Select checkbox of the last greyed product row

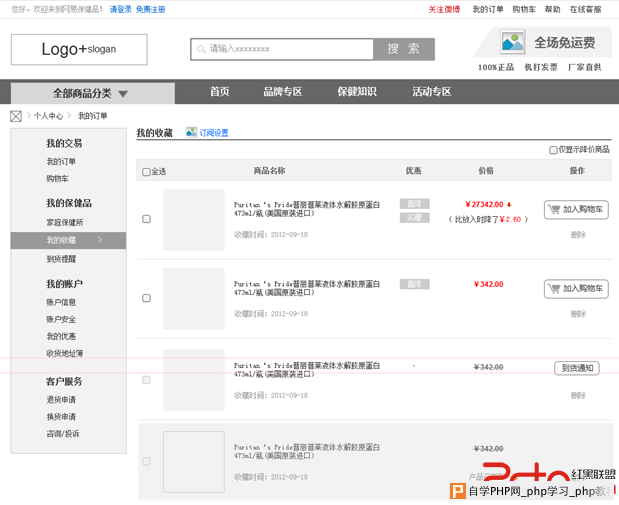point(146,461)
